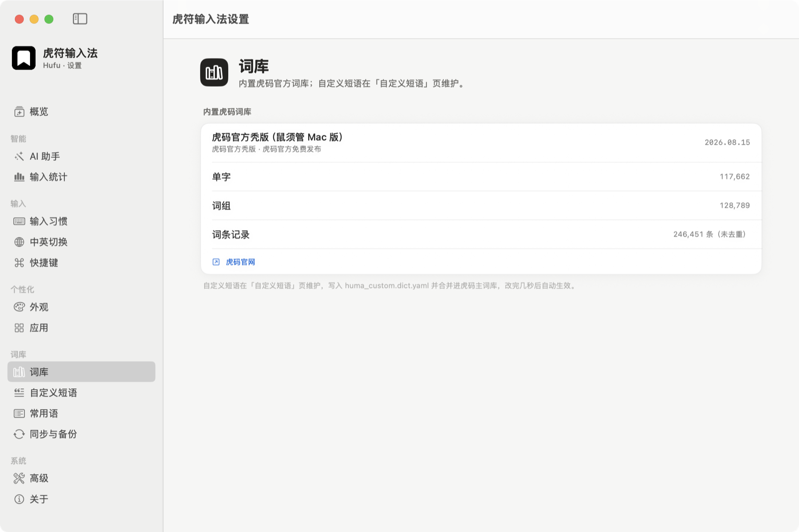Viewport: 799px width, 532px height.
Task: Open the 概览 page
Action: coord(81,112)
